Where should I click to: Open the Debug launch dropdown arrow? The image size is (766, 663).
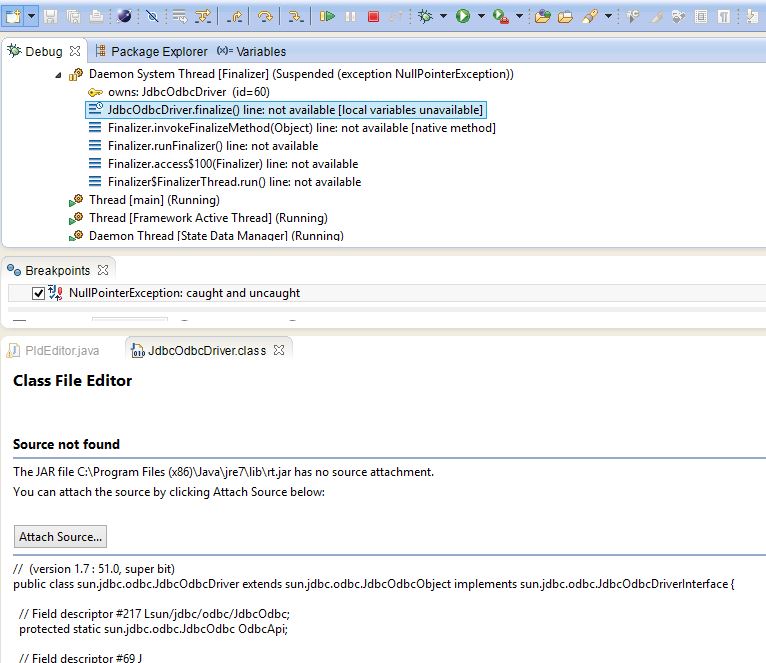coord(443,17)
